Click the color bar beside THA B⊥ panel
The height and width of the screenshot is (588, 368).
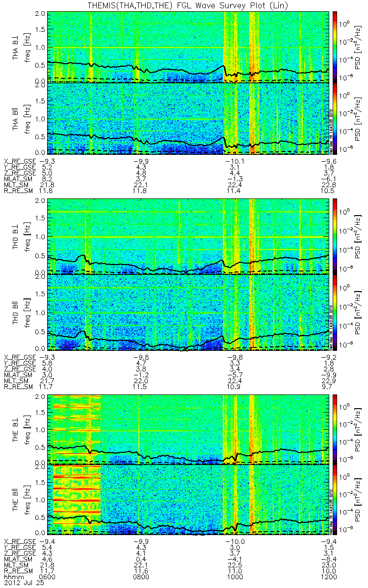coord(336,47)
